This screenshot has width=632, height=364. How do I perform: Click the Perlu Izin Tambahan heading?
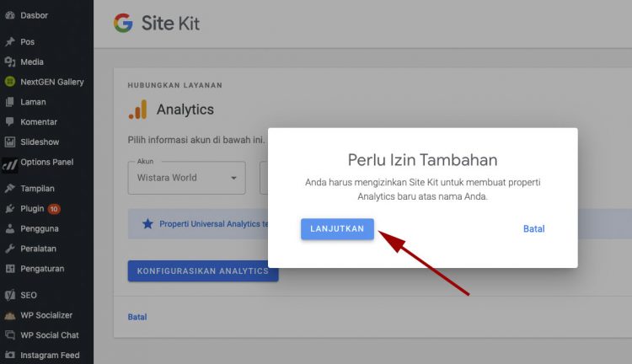pyautogui.click(x=422, y=160)
